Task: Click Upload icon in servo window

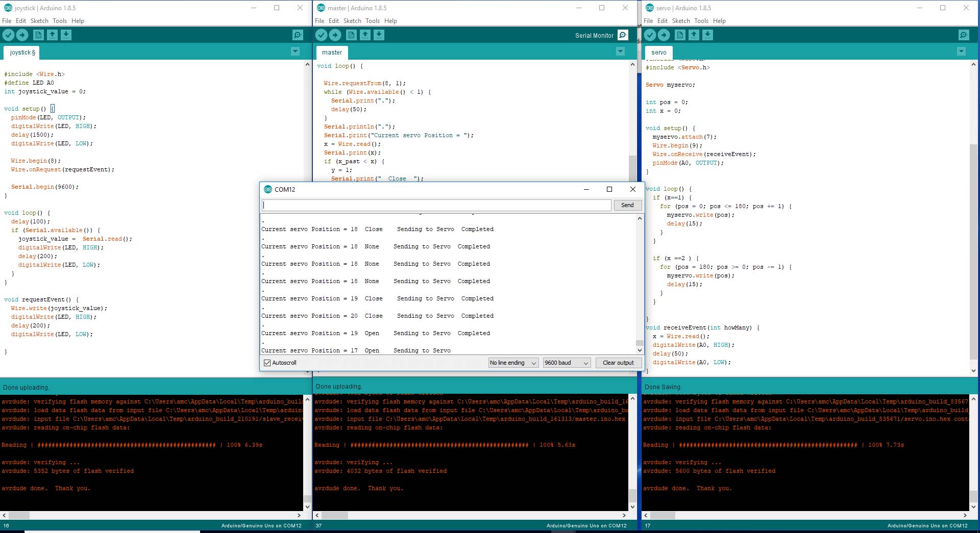Action: pos(664,35)
